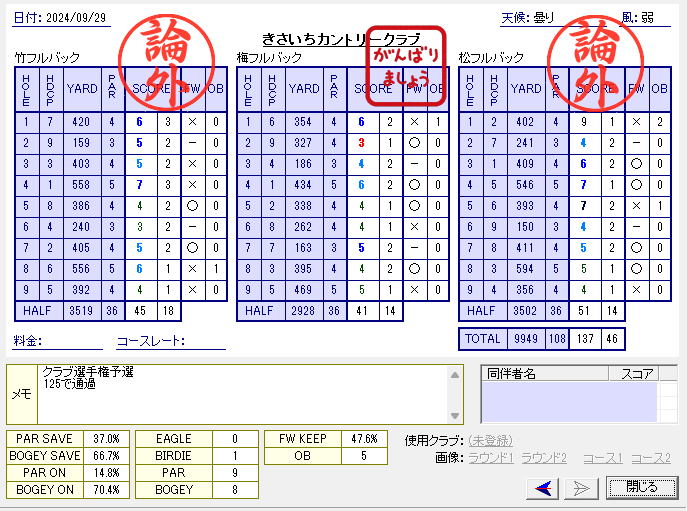This screenshot has width=687, height=511.
Task: Click the wind value 弱
Action: pyautogui.click(x=647, y=18)
